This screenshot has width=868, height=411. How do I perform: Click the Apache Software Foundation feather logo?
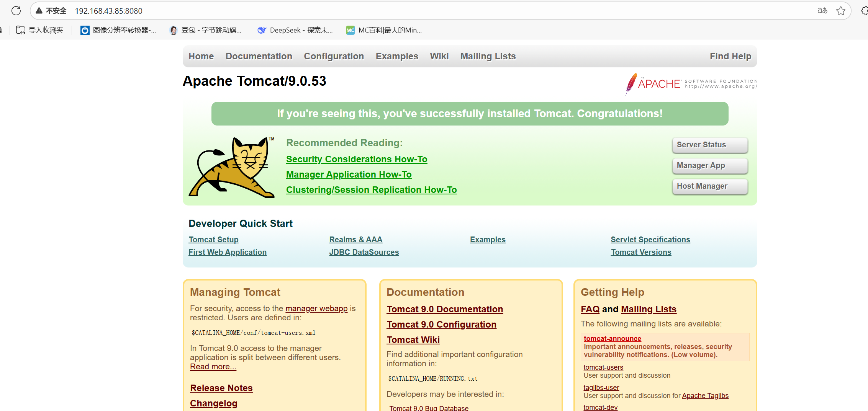(x=691, y=84)
